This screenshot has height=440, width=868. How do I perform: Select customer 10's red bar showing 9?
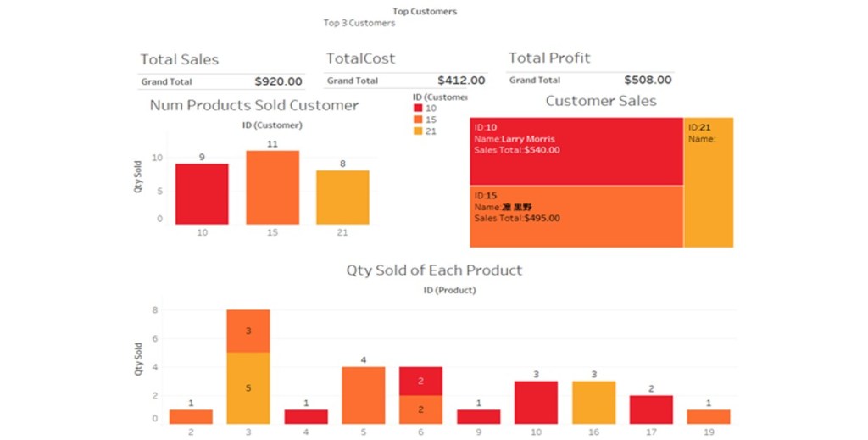click(202, 194)
